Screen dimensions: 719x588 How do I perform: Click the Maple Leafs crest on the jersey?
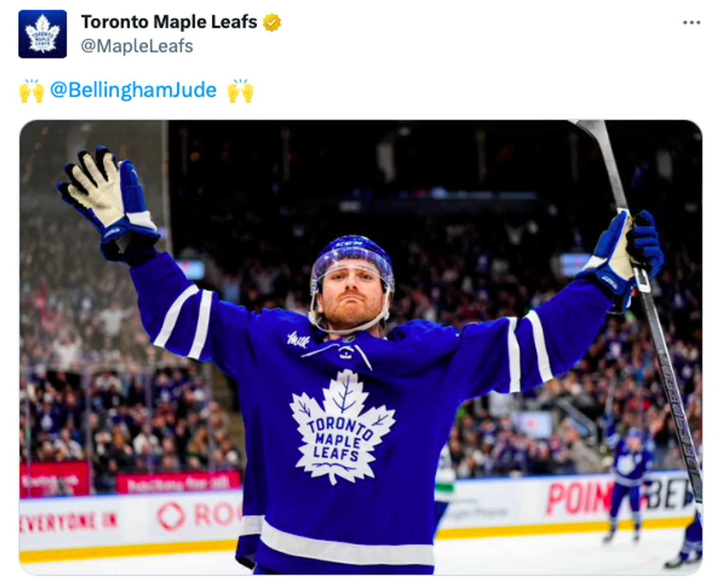click(x=342, y=427)
